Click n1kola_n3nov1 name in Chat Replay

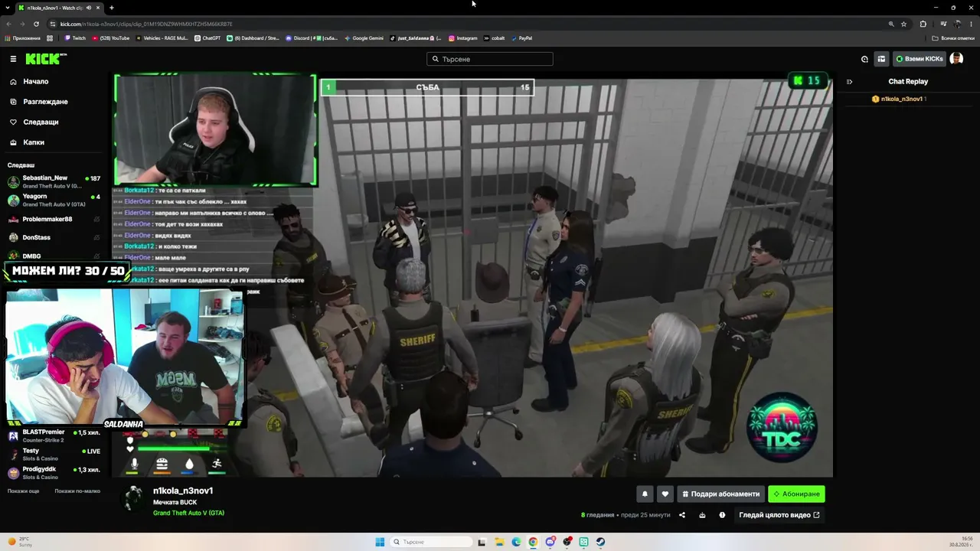[902, 99]
